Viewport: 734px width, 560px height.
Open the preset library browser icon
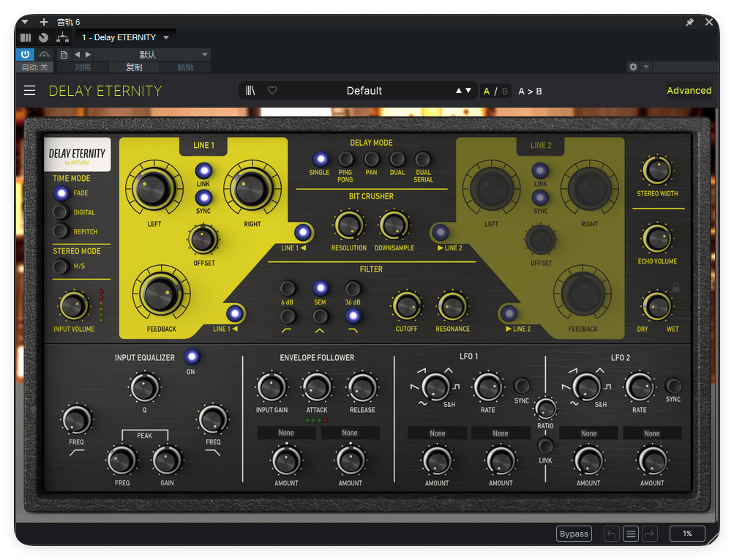tap(250, 90)
